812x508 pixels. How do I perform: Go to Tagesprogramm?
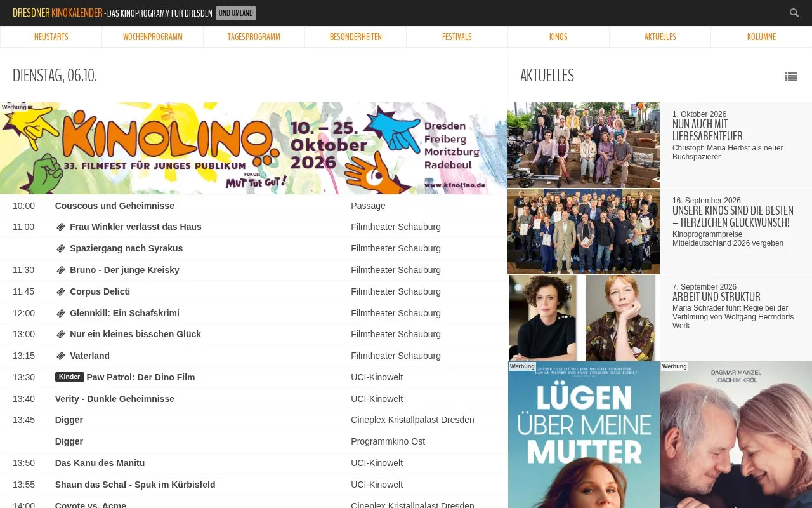click(x=254, y=37)
